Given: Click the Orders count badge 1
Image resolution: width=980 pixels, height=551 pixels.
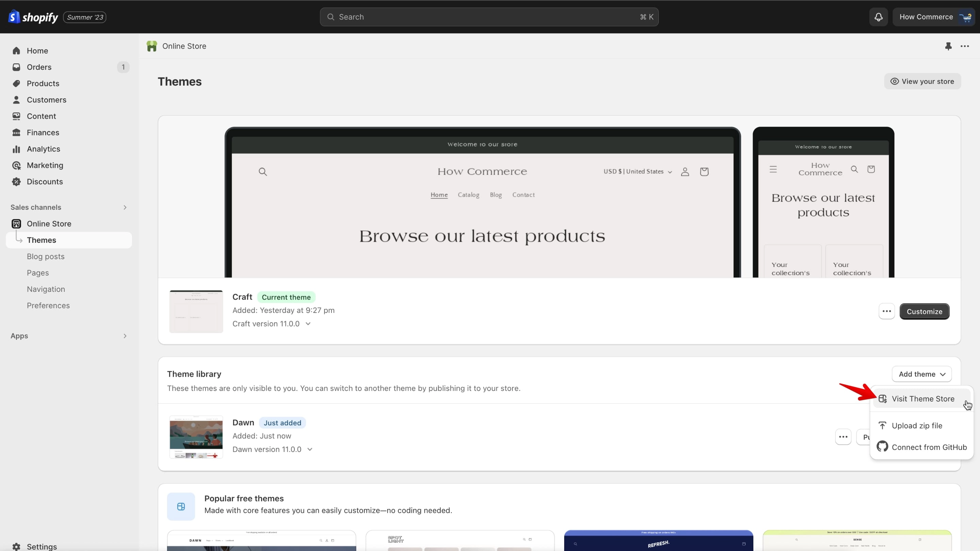Looking at the screenshot, I should point(123,67).
